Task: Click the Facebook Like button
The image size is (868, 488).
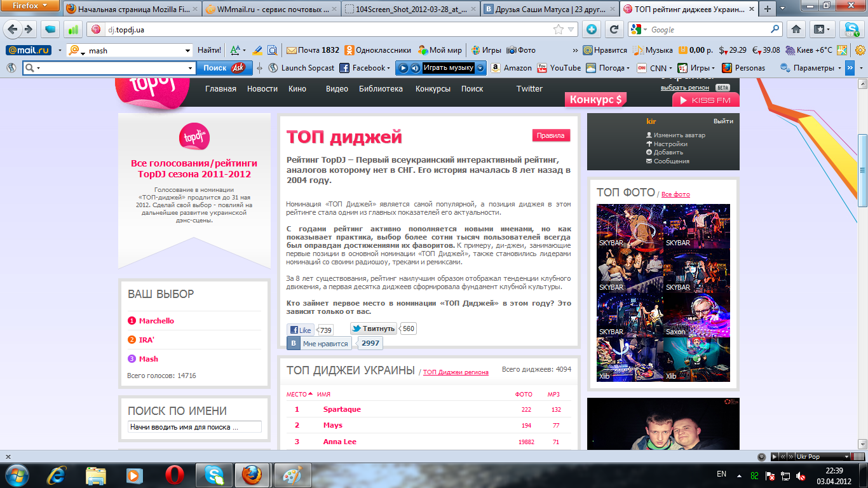Action: pos(301,330)
